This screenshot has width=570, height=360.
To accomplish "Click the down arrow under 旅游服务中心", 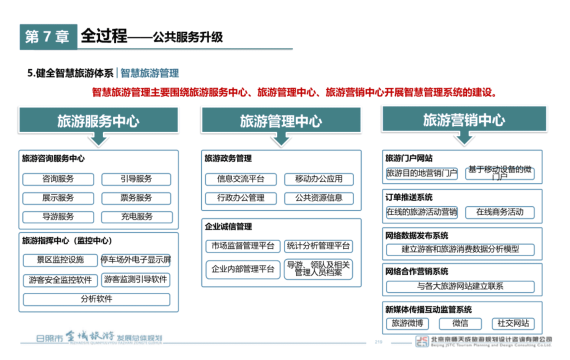I will [x=99, y=139].
